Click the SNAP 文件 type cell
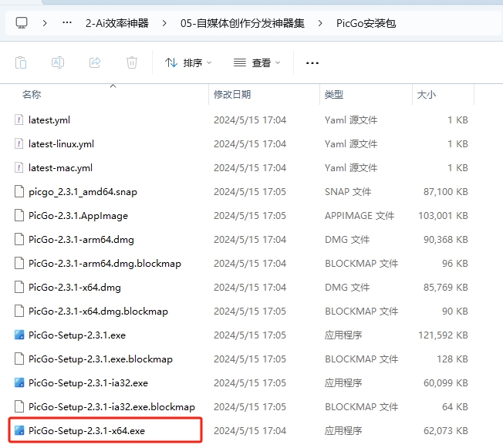 [x=348, y=191]
